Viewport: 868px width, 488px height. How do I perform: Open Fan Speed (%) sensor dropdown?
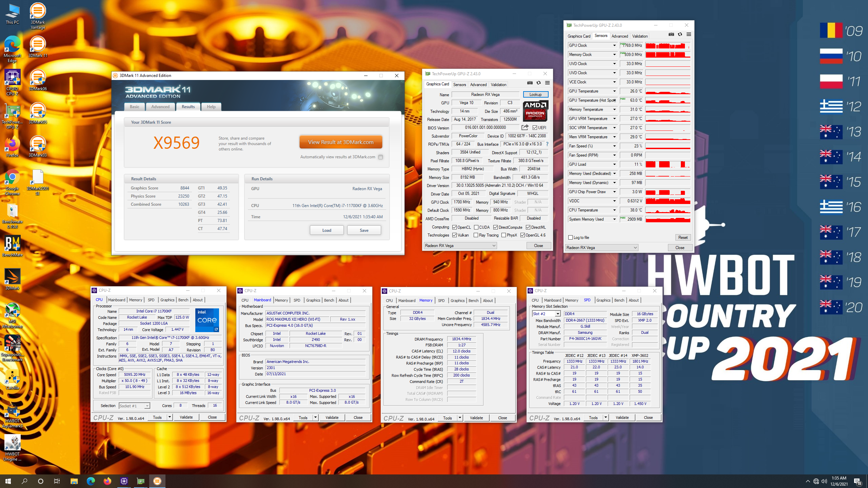pyautogui.click(x=614, y=146)
